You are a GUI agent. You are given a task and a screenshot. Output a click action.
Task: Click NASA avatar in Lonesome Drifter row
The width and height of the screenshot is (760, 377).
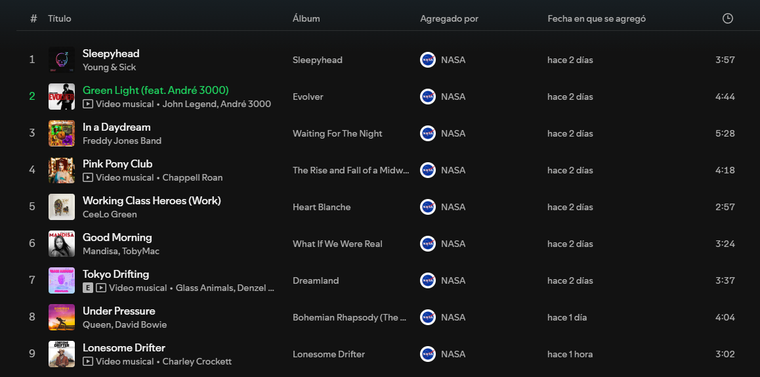point(428,354)
